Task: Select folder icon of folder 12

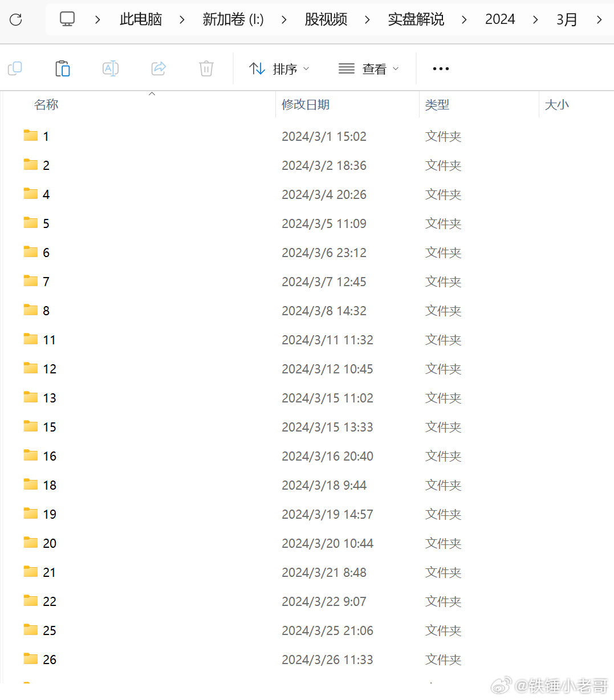Action: pyautogui.click(x=31, y=368)
